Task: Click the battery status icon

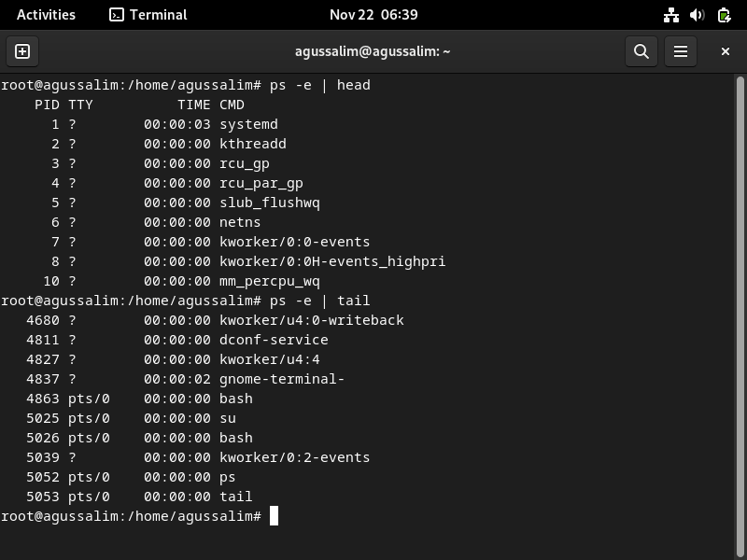Action: coord(725,15)
